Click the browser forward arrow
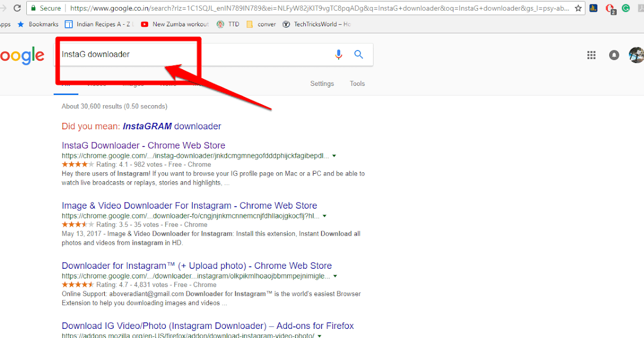Viewport: 644px width, 338px height. 2,9
